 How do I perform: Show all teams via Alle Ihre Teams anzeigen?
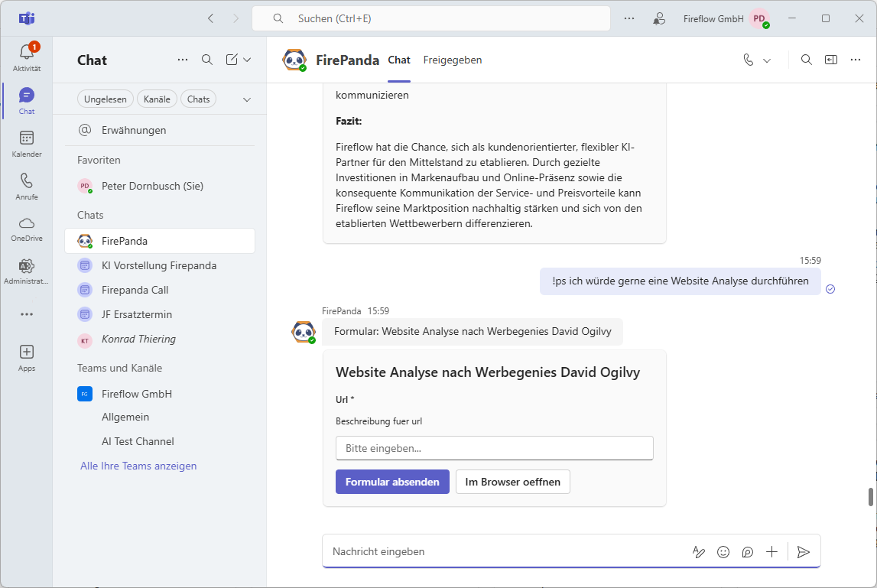tap(138, 466)
